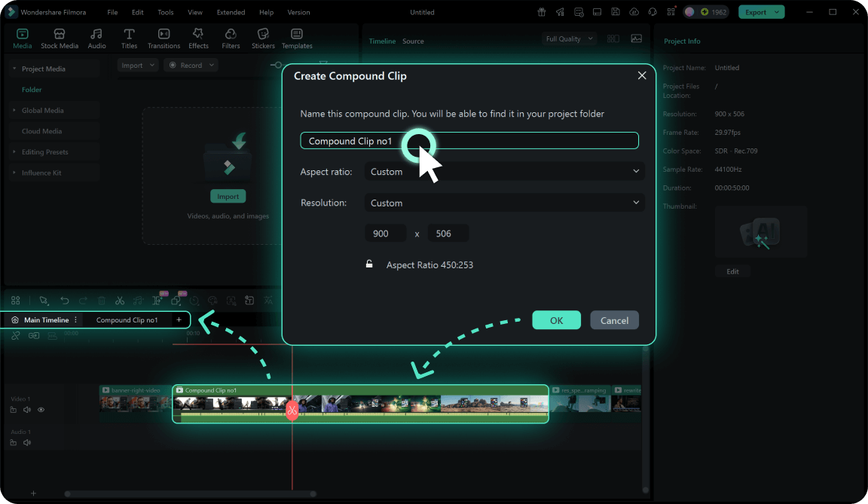This screenshot has height=504, width=868.
Task: Click the redo arrow in timeline toolbar
Action: pyautogui.click(x=83, y=301)
